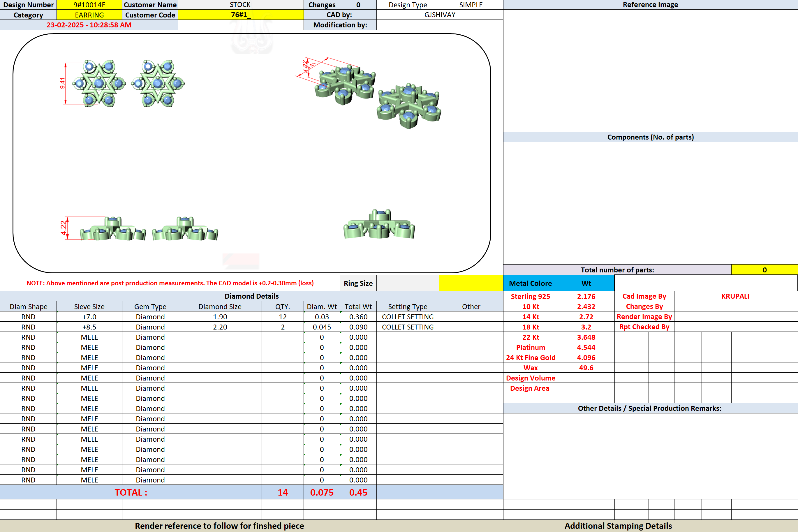Viewport: 798px width, 532px height.
Task: Select the Render Image By label
Action: [x=644, y=317]
